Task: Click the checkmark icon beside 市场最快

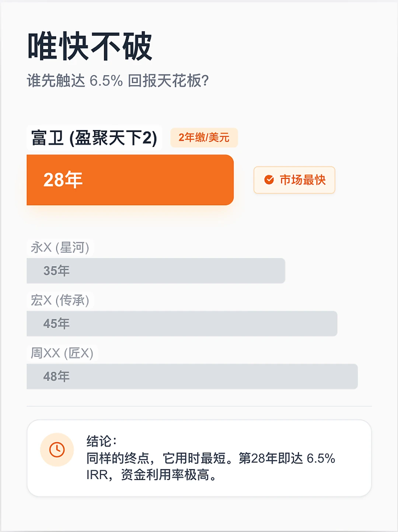Action: pyautogui.click(x=269, y=180)
